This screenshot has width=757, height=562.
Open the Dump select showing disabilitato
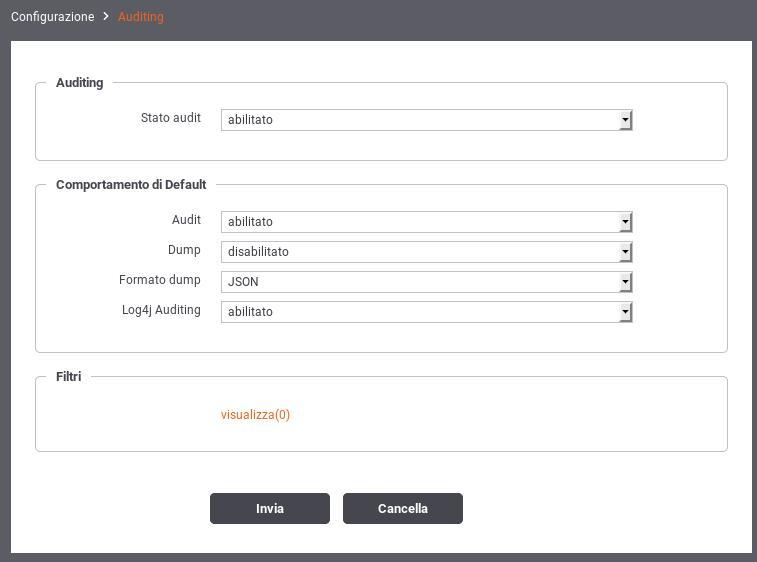point(427,252)
